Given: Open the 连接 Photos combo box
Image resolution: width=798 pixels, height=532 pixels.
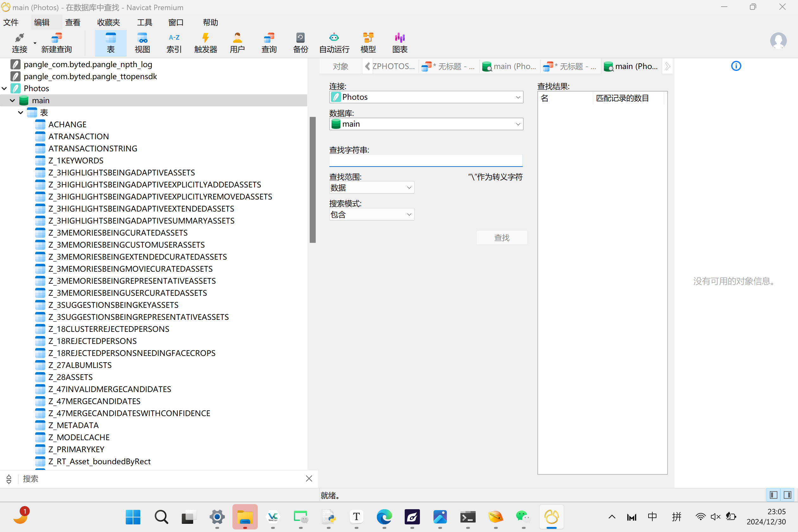Looking at the screenshot, I should [426, 97].
